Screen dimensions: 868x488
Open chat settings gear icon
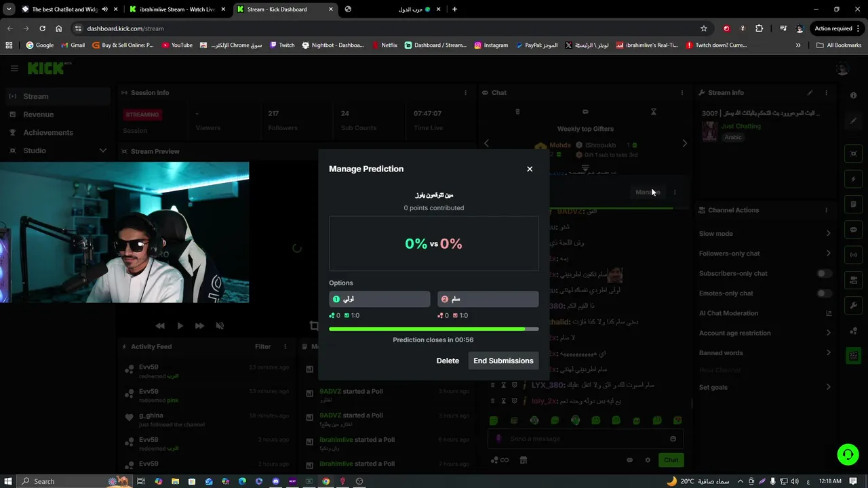point(648,460)
